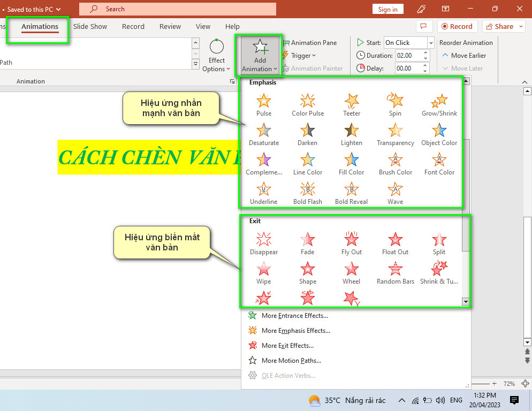Apply the Line Color animation
The image size is (532, 411).
click(307, 164)
